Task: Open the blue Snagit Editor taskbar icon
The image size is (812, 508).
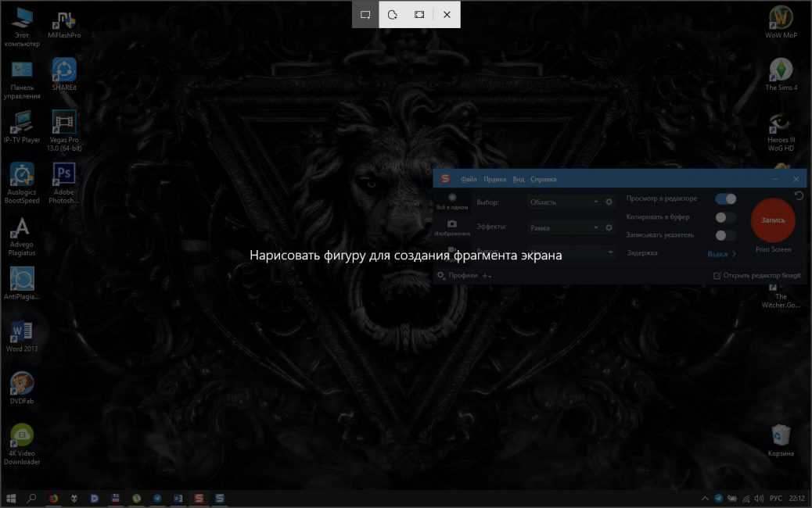Action: pyautogui.click(x=220, y=498)
